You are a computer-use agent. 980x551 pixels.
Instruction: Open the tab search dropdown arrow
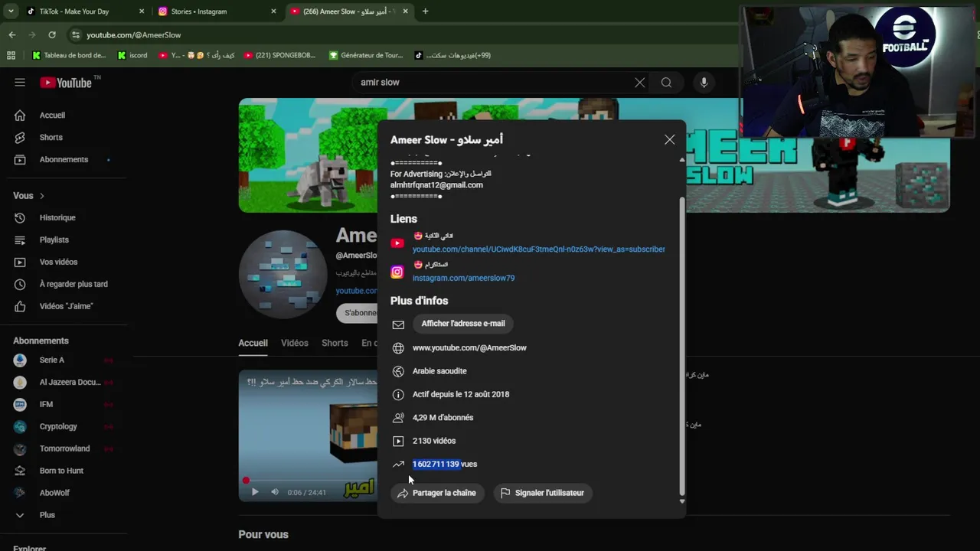[x=11, y=11]
